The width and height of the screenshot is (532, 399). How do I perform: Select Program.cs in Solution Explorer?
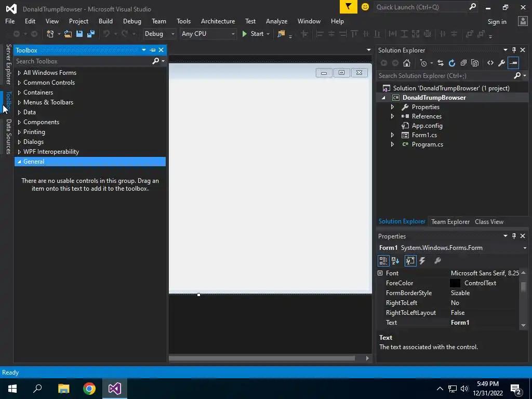pos(427,144)
